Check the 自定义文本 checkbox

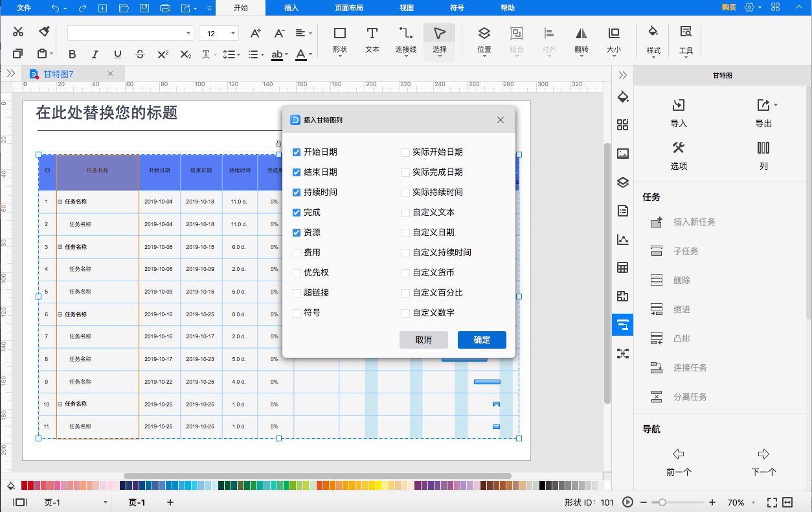coord(405,213)
